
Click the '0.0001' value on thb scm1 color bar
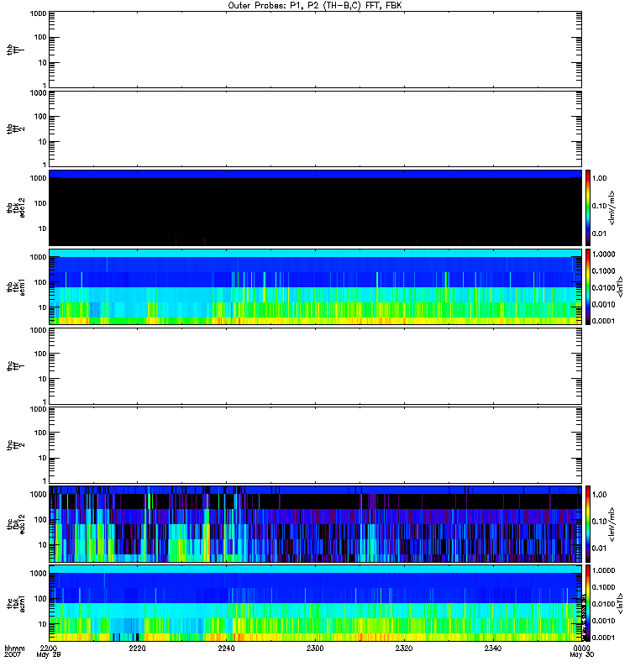pos(603,321)
